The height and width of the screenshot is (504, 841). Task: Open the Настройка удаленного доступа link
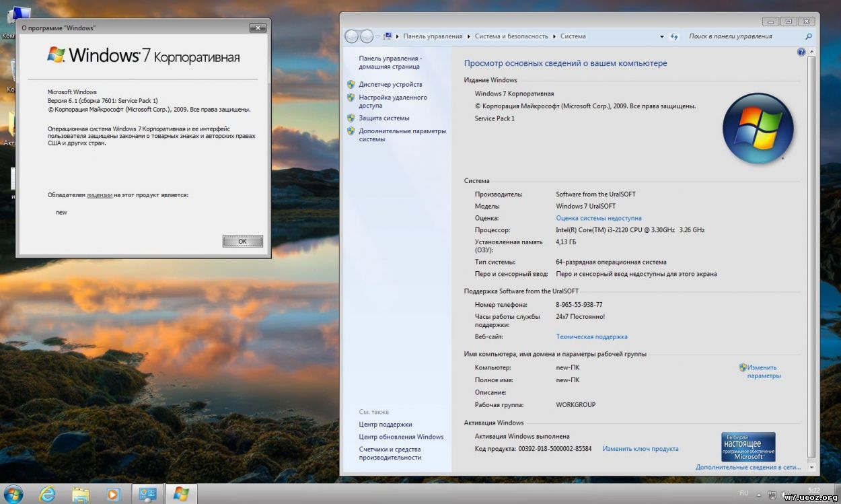pyautogui.click(x=393, y=102)
